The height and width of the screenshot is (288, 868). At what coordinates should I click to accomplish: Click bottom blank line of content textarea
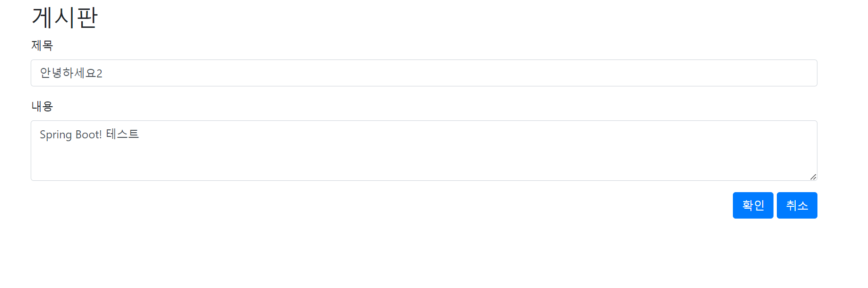[424, 170]
